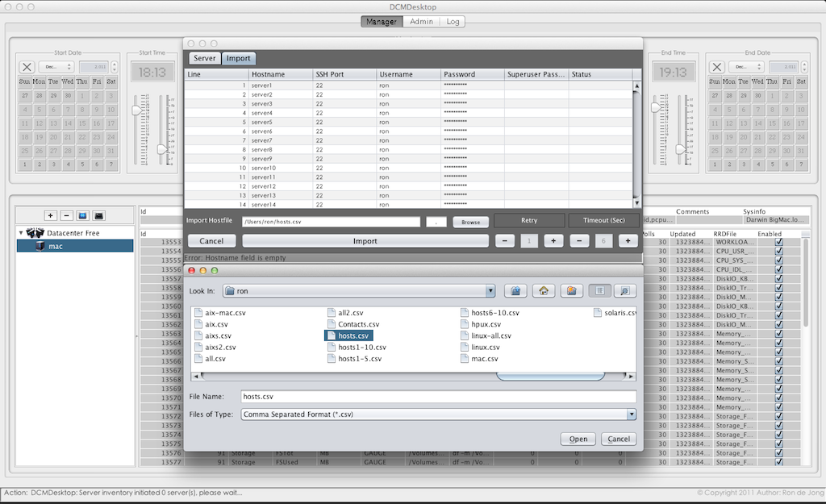The width and height of the screenshot is (826, 504).
Task: Switch file chooser to Details view
Action: click(624, 290)
